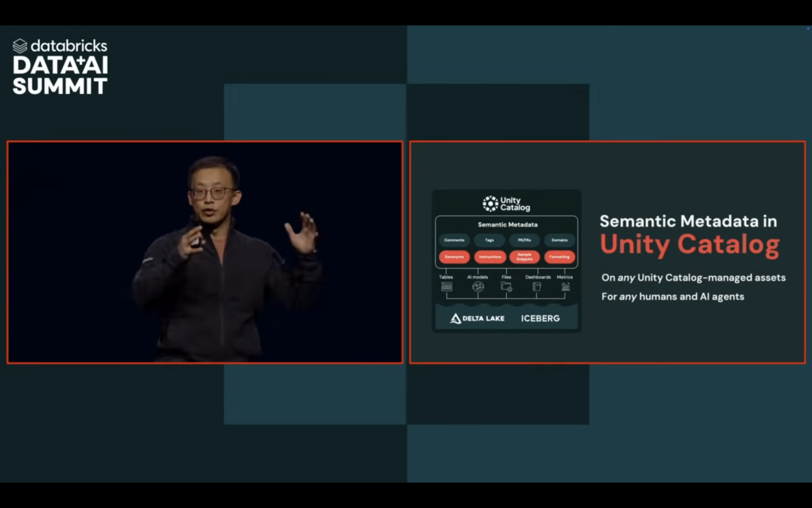Select the Domains pill
The height and width of the screenshot is (508, 812).
560,240
